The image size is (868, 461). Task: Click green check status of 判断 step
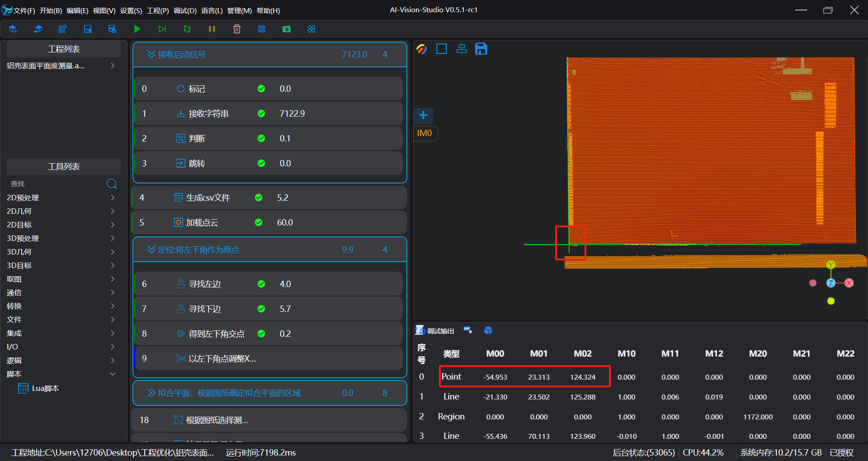[261, 138]
